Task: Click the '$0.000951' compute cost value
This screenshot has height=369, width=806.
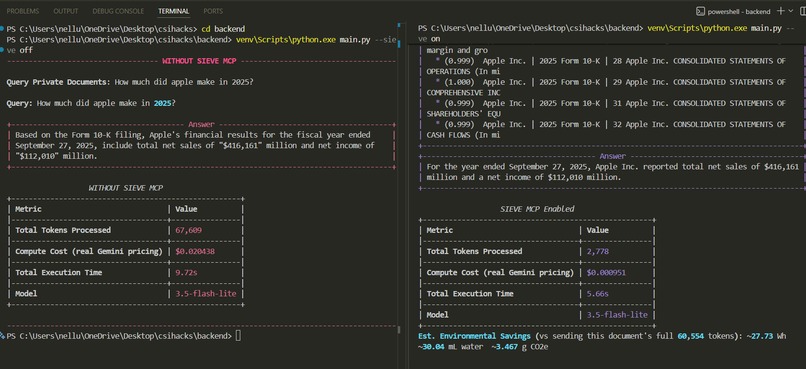Action: [x=606, y=272]
